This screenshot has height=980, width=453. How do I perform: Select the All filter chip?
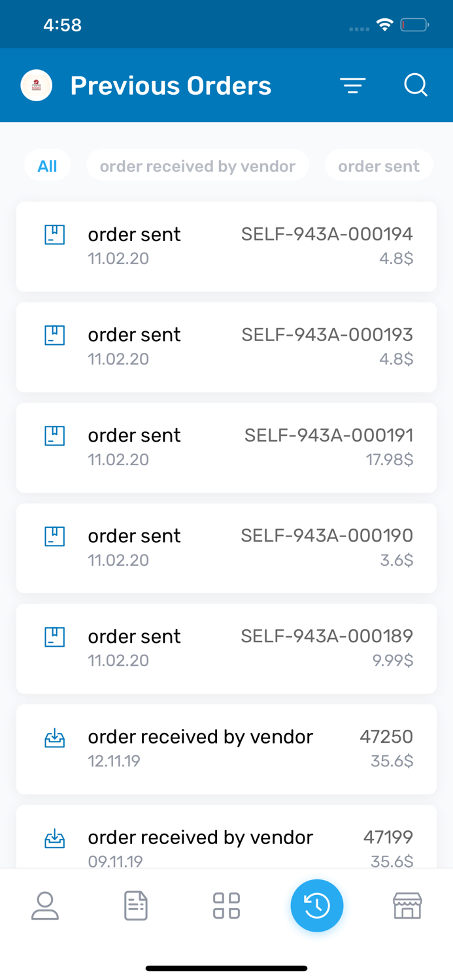pyautogui.click(x=47, y=165)
